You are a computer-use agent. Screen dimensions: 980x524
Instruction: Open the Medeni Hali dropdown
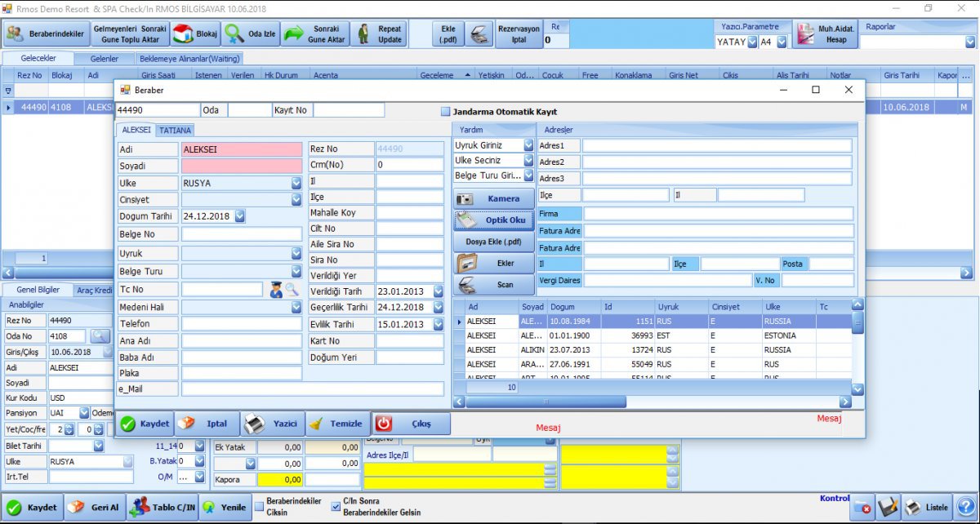coord(296,307)
